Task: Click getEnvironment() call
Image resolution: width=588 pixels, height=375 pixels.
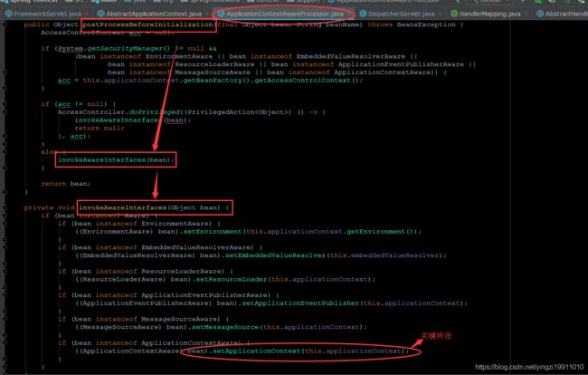Action: [380, 232]
